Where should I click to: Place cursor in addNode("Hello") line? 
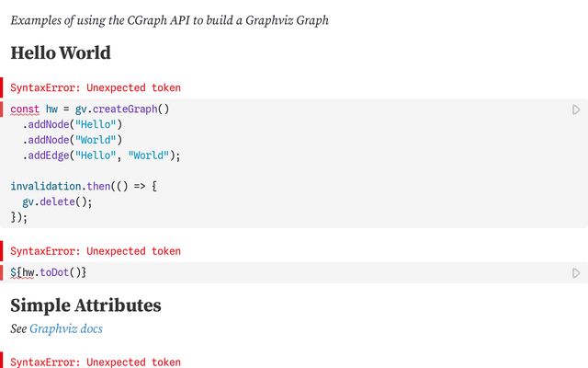[73, 125]
